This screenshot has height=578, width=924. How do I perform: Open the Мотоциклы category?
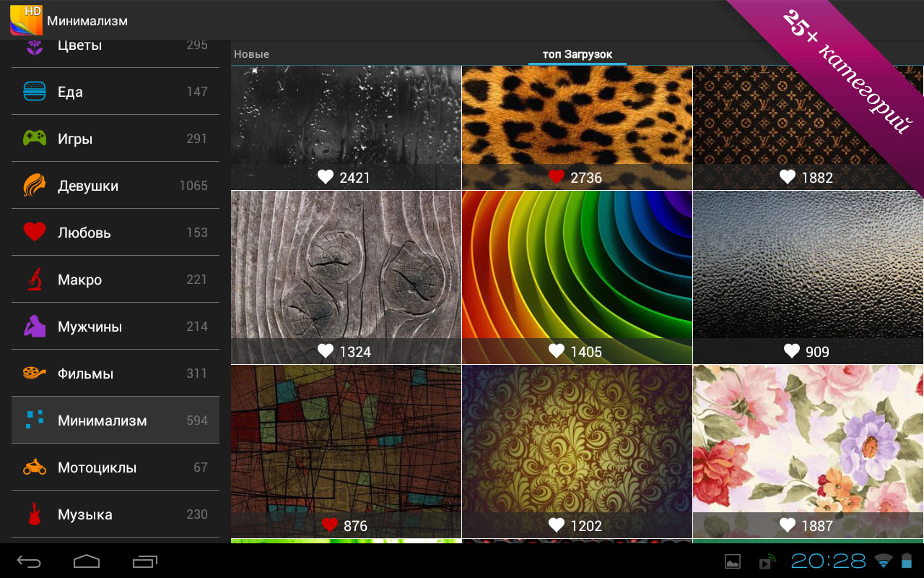pos(115,467)
